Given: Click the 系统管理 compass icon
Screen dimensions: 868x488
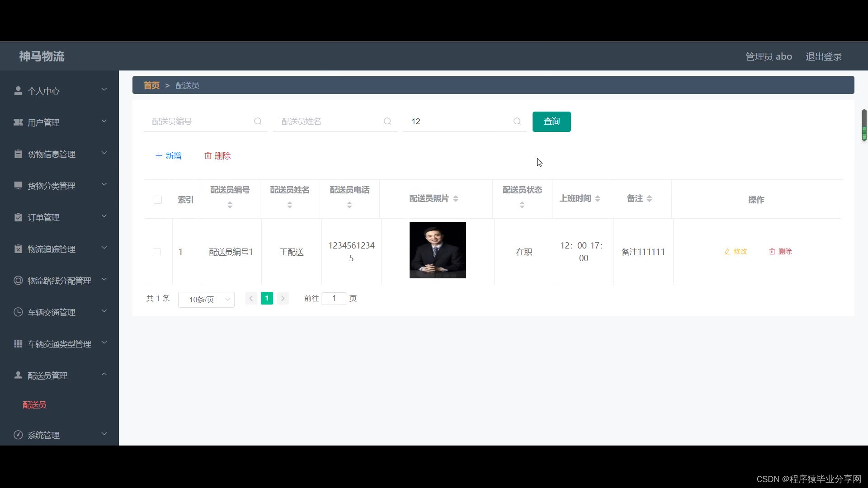Looking at the screenshot, I should click(x=18, y=435).
